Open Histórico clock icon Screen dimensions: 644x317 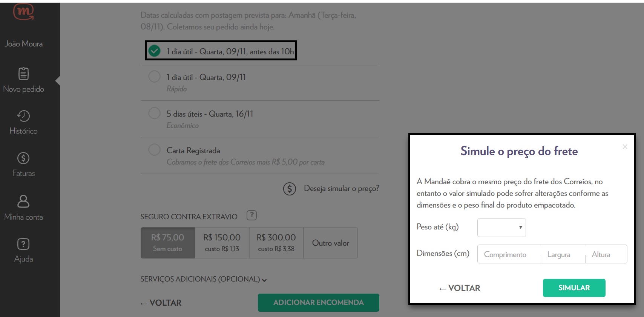(23, 116)
